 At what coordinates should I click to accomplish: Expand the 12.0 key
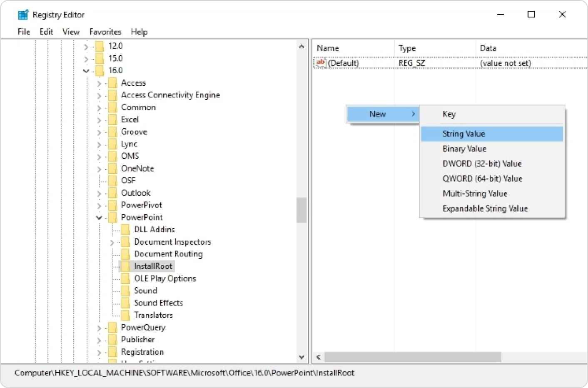86,47
